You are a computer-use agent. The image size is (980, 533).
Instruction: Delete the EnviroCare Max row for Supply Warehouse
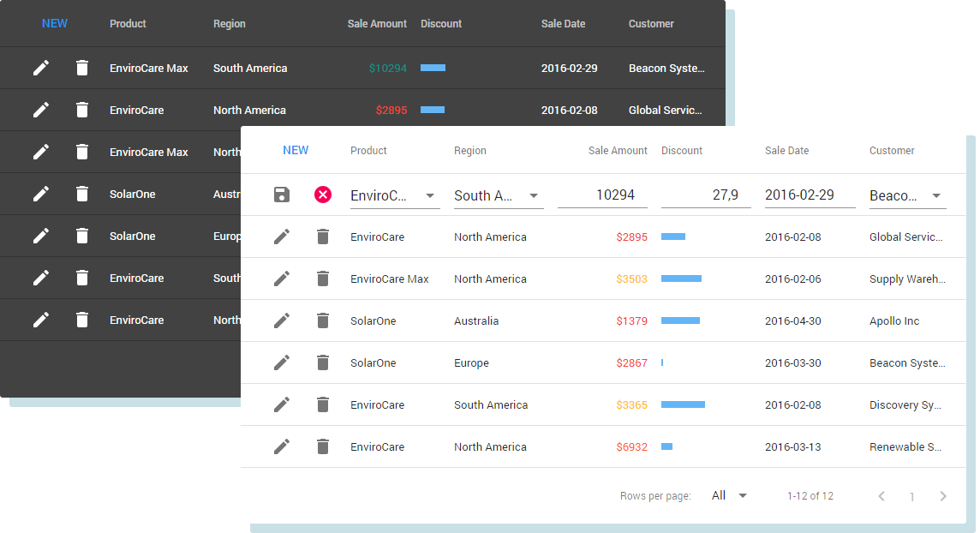click(323, 278)
